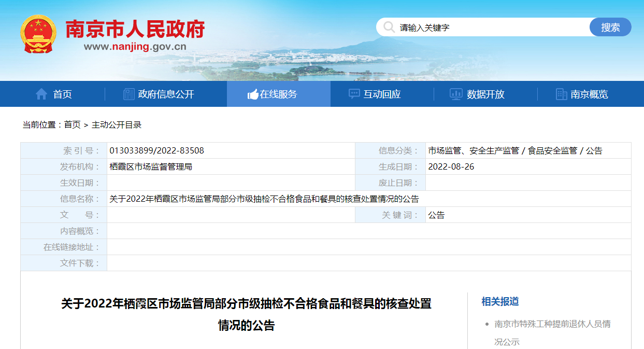
Task: Click the 主动公开目录 breadcrumb link
Action: coord(117,124)
